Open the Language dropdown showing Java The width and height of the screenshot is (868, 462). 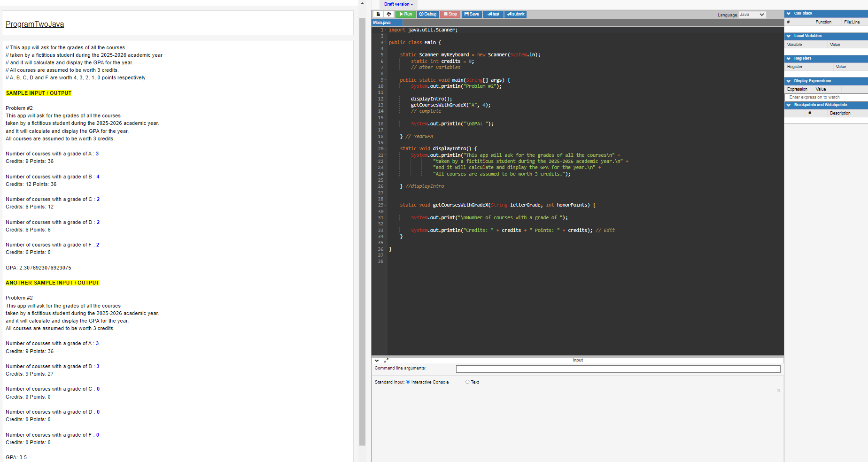tap(752, 15)
